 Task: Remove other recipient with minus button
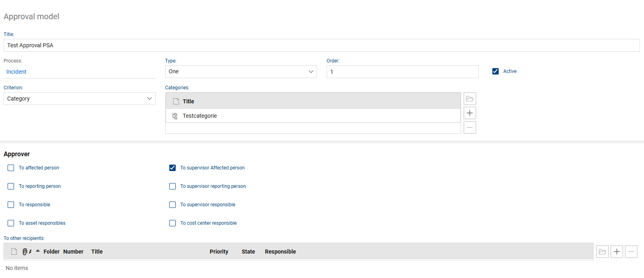tap(631, 252)
